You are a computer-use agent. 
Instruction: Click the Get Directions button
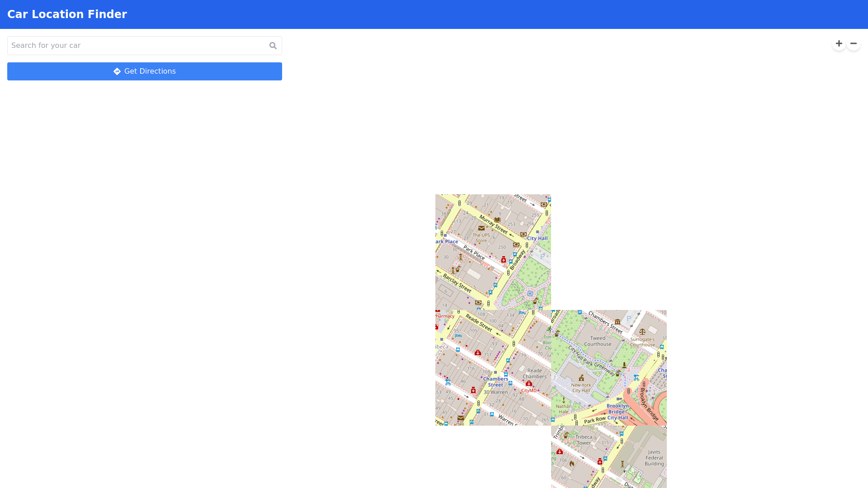tap(145, 71)
